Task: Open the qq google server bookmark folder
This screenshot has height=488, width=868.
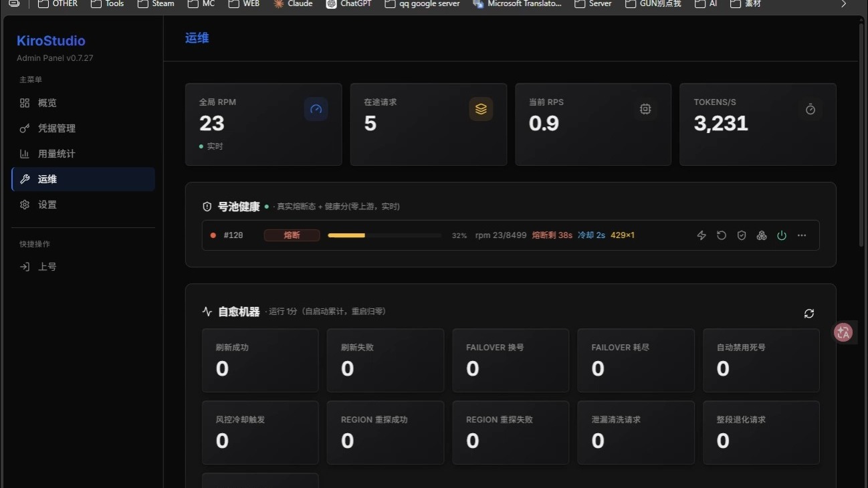Action: pyautogui.click(x=422, y=3)
